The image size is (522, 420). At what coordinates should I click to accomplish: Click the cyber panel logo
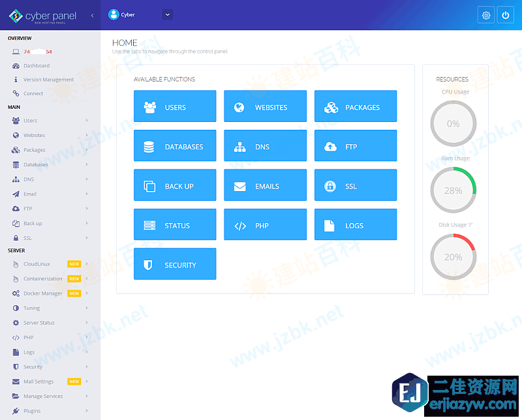click(42, 16)
